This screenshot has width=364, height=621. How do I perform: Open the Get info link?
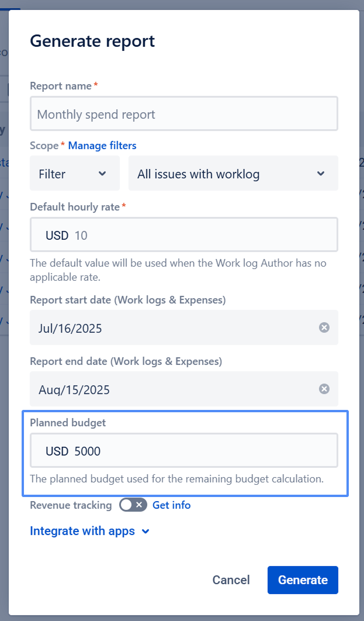pyautogui.click(x=171, y=505)
